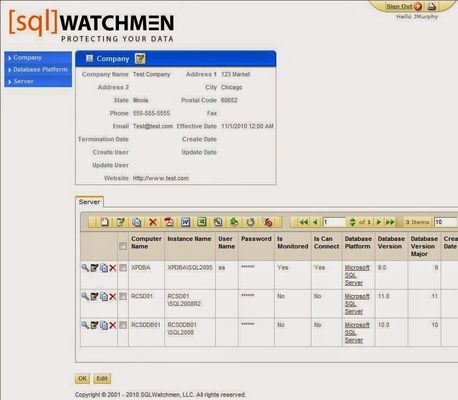The height and width of the screenshot is (400, 458).
Task: Click the Edit button at bottom
Action: click(x=102, y=379)
